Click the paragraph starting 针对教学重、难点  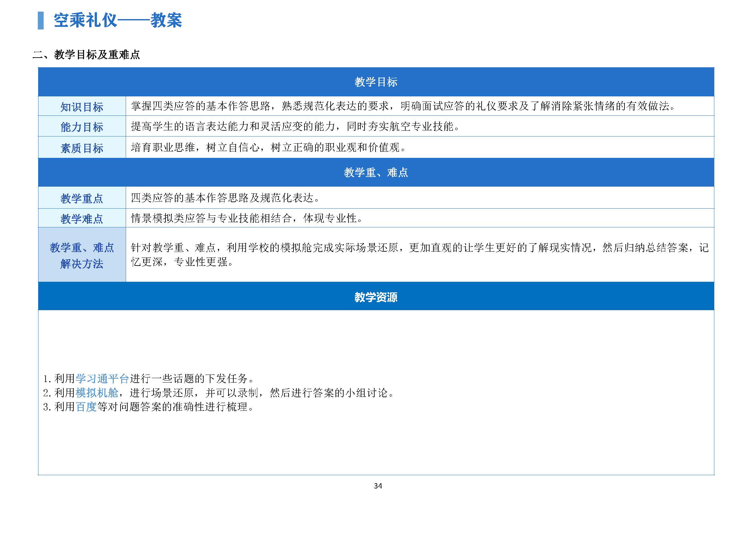point(420,254)
